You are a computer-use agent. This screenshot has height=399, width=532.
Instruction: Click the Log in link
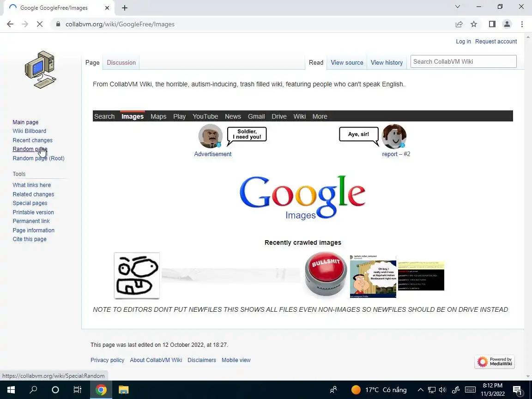(463, 42)
